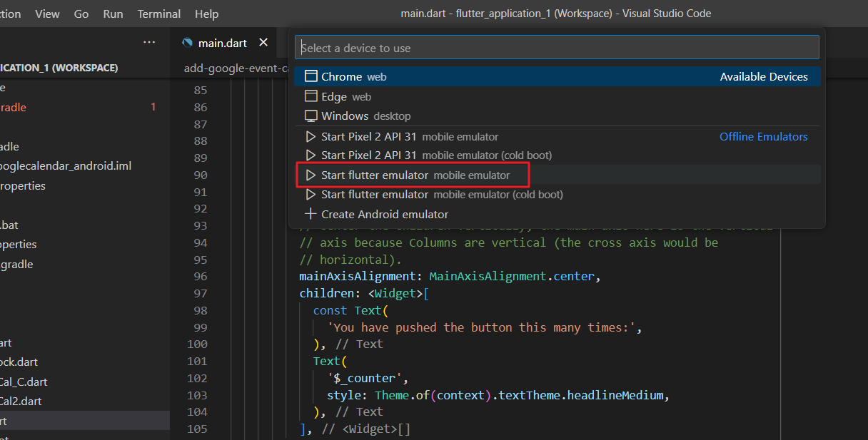Open the Terminal menu

click(158, 14)
